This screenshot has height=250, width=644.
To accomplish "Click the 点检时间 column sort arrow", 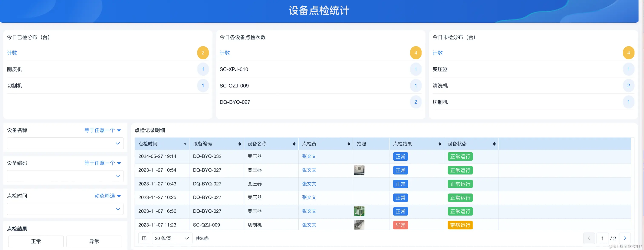I will pyautogui.click(x=185, y=144).
